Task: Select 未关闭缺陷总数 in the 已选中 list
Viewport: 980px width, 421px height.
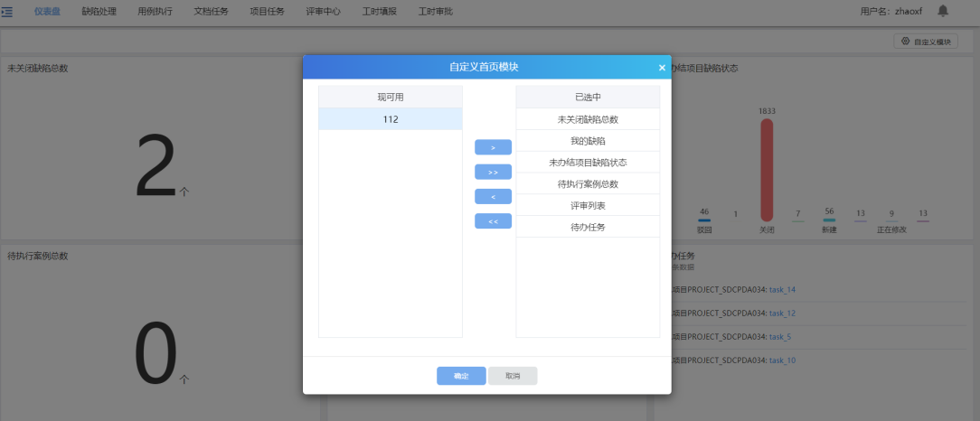Action: (x=588, y=119)
